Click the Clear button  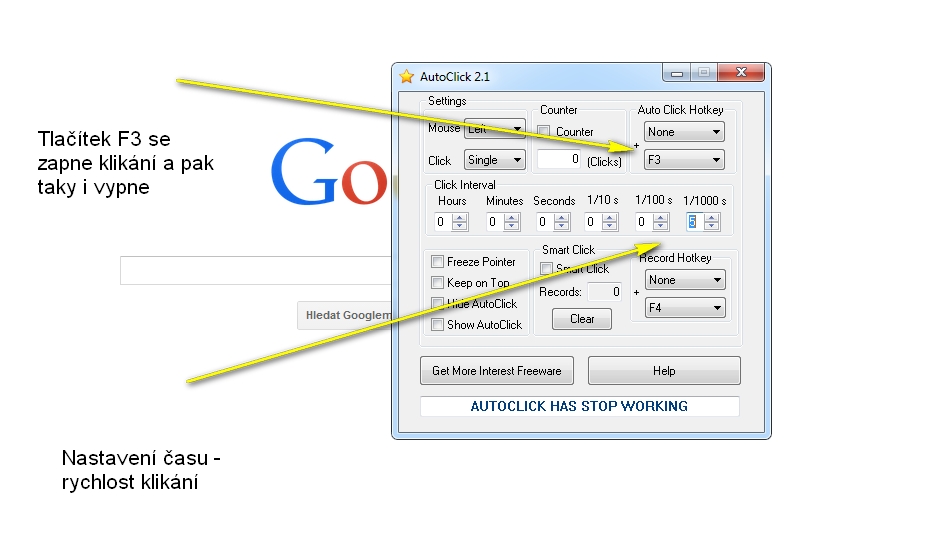[582, 319]
